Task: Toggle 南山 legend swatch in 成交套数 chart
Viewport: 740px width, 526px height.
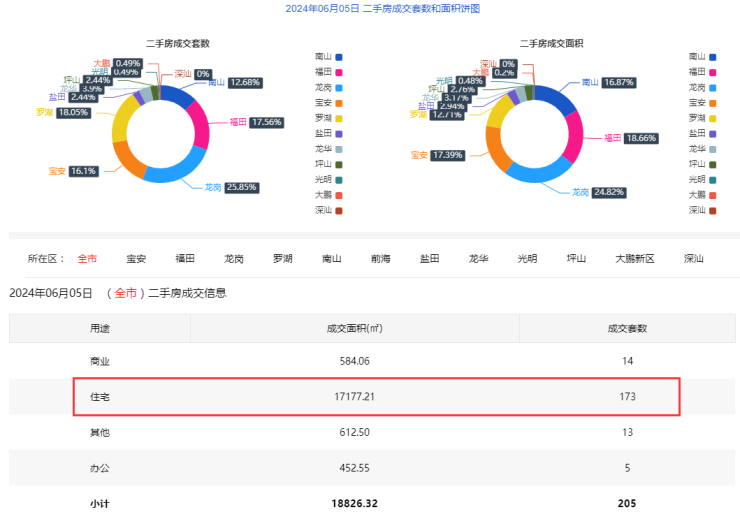Action: (339, 57)
